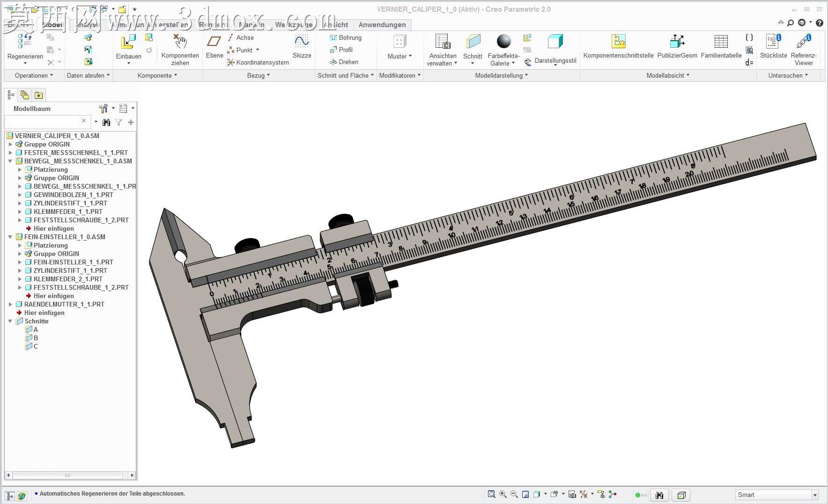Click the Modellbaum settings hammer icon
Image resolution: width=828 pixels, height=504 pixels.
coord(103,109)
